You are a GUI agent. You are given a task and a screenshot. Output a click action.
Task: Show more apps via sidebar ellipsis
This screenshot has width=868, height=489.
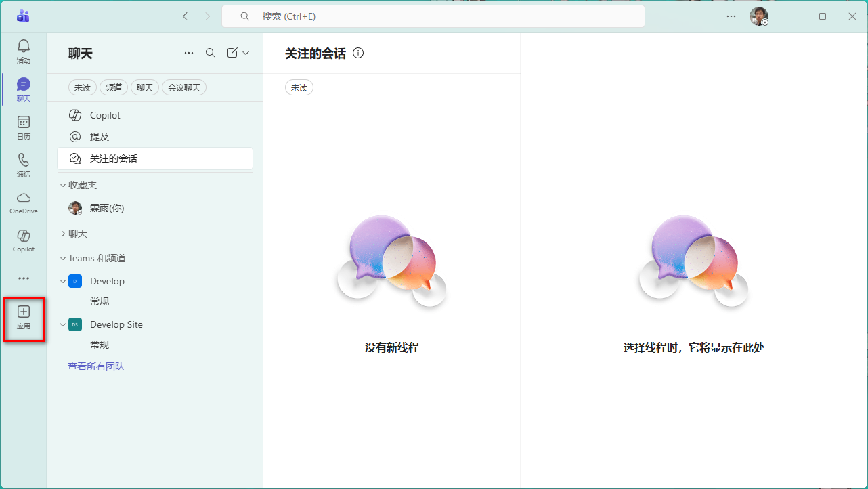[24, 278]
